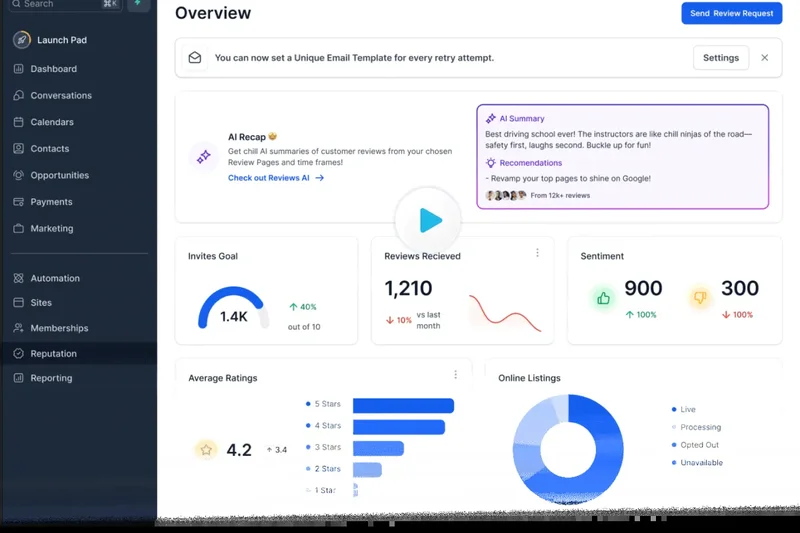Dismiss the email template notification banner
This screenshot has width=800, height=533.
[765, 58]
